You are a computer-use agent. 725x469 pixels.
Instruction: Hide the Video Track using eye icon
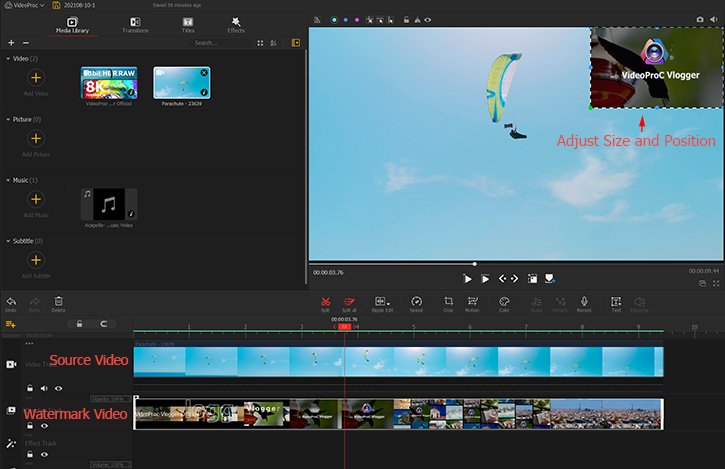tap(58, 388)
